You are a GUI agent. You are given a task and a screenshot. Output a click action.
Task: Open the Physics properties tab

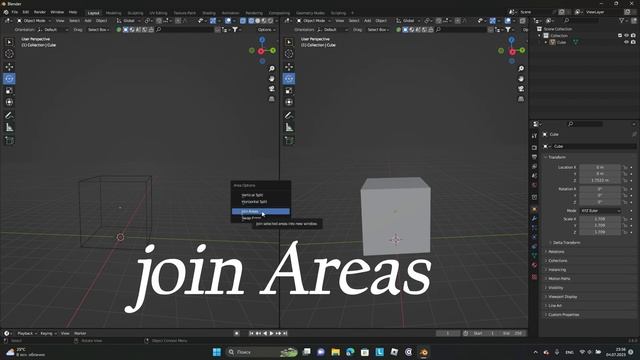[534, 237]
